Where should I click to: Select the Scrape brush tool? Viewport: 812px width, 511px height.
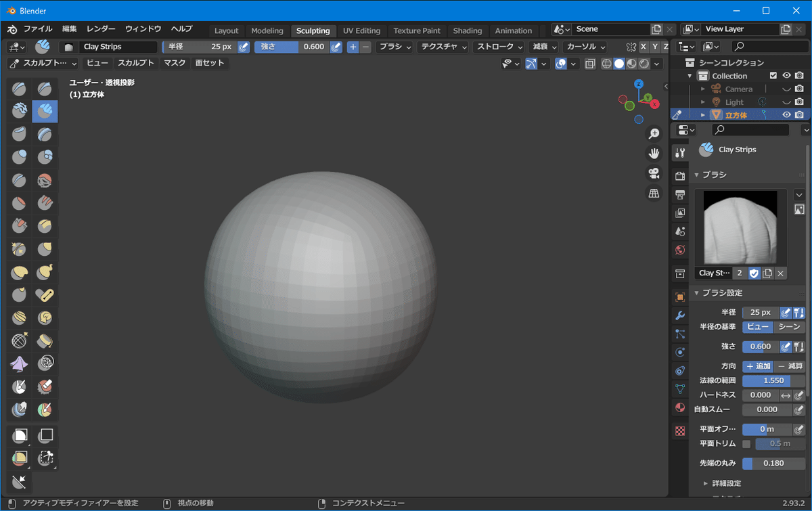tap(20, 226)
